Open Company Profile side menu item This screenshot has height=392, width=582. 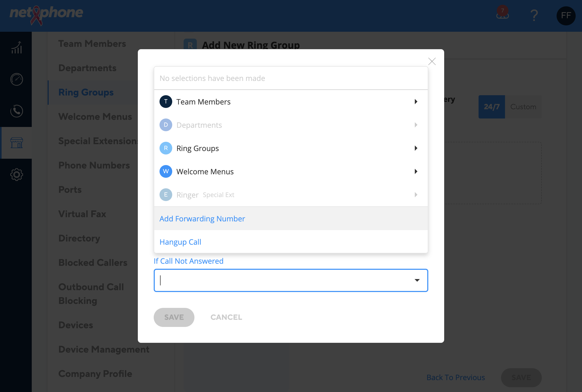[x=95, y=374]
